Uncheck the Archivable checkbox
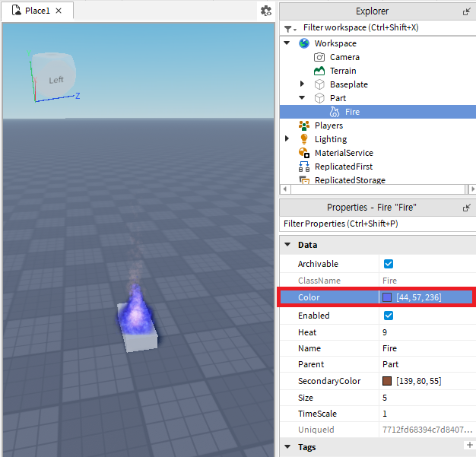Image resolution: width=476 pixels, height=457 pixels. tap(389, 264)
